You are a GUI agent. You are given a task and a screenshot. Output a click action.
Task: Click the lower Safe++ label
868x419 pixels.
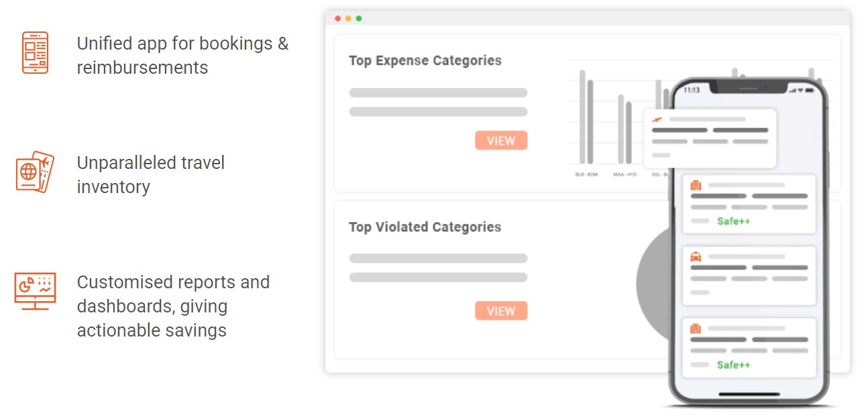733,365
